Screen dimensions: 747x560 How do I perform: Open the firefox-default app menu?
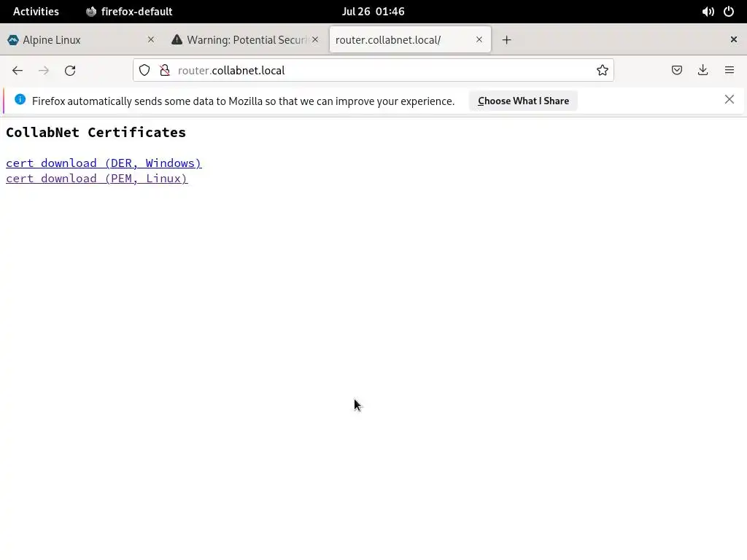click(129, 12)
